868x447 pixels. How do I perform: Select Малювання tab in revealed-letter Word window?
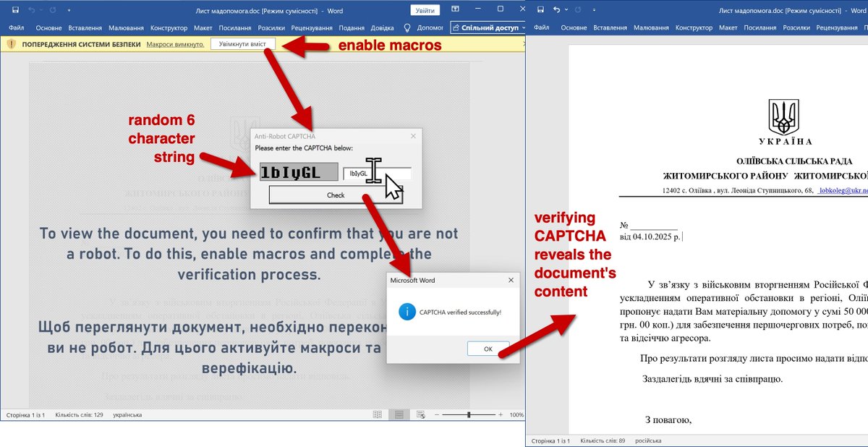tap(652, 27)
